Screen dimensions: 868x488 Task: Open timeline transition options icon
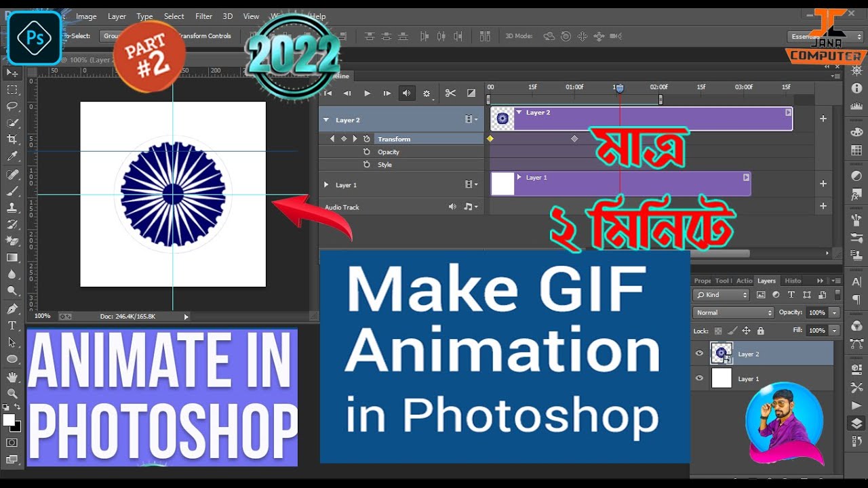pyautogui.click(x=471, y=94)
